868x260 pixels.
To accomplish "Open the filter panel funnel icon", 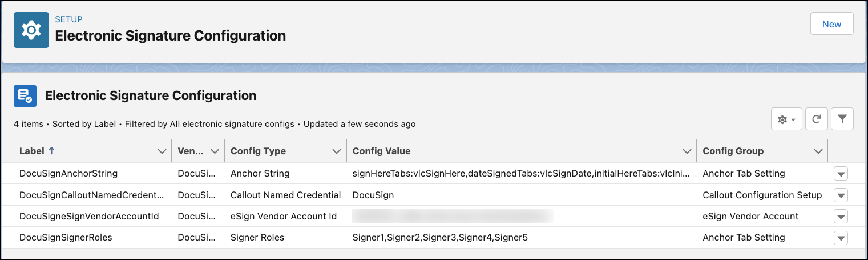I will [x=842, y=119].
